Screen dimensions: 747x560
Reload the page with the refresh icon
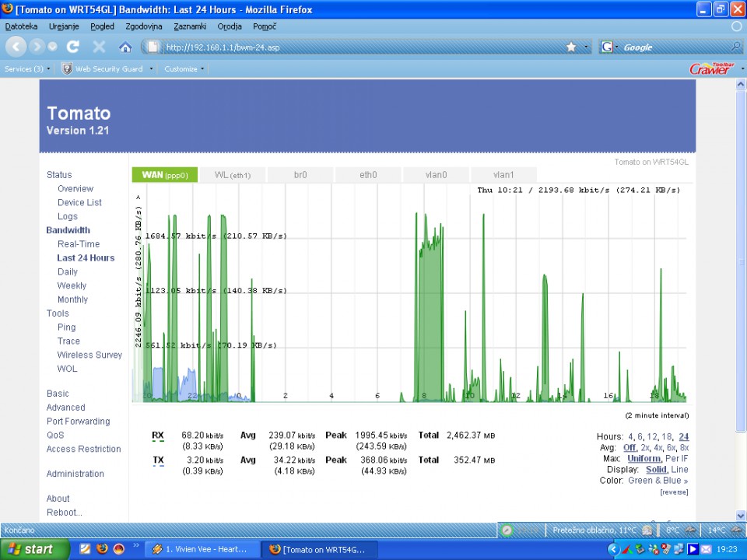tap(73, 47)
